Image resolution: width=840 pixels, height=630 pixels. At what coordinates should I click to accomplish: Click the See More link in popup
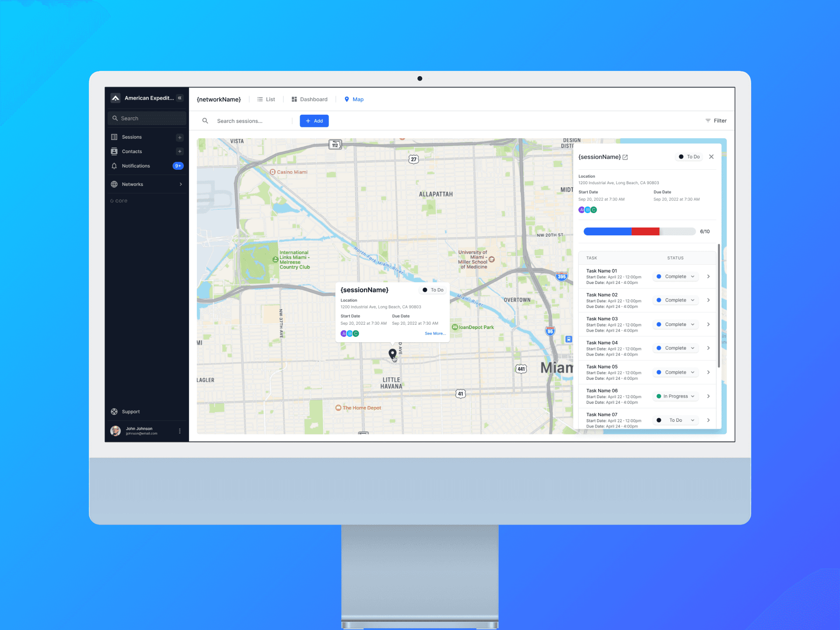(x=435, y=333)
